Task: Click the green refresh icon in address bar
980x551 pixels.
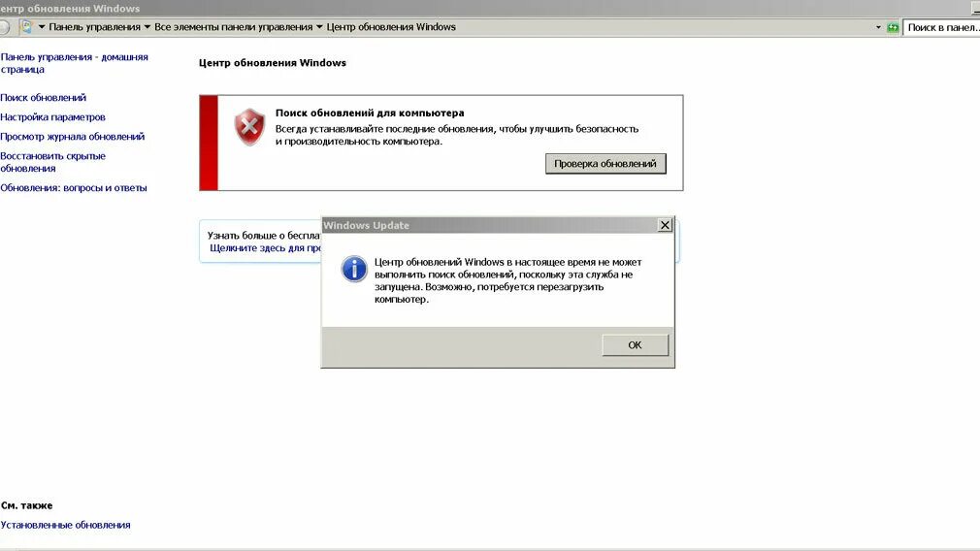Action: [893, 27]
